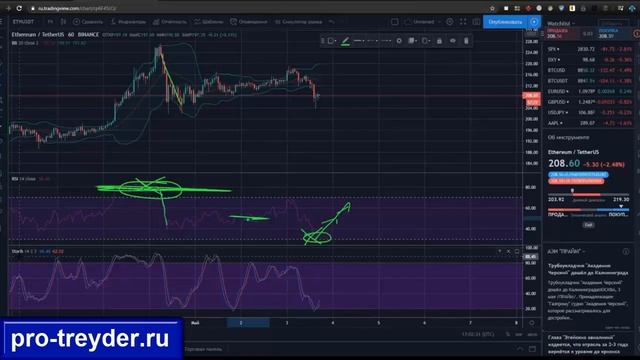Lock the selected drawing
Viewport: 640px width, 360px height.
pos(439,41)
